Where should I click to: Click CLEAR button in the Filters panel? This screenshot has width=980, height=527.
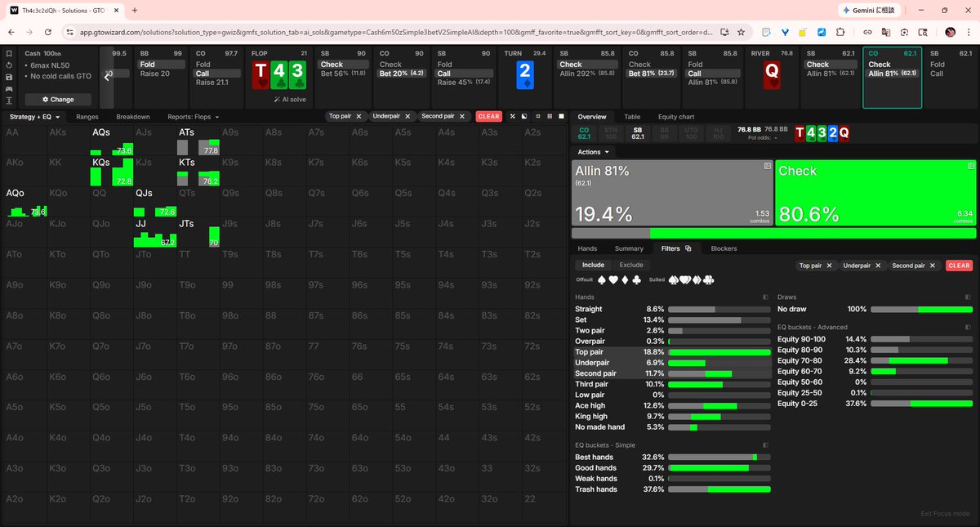click(x=959, y=266)
